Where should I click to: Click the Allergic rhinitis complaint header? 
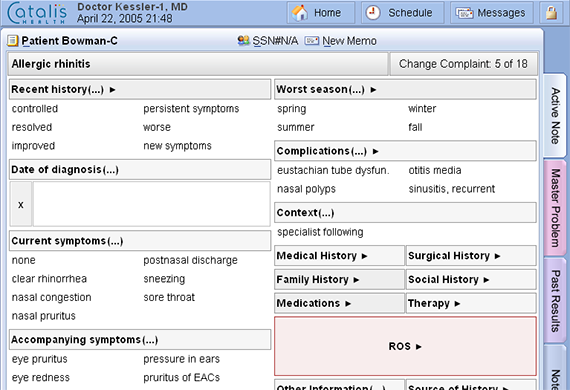coord(198,64)
